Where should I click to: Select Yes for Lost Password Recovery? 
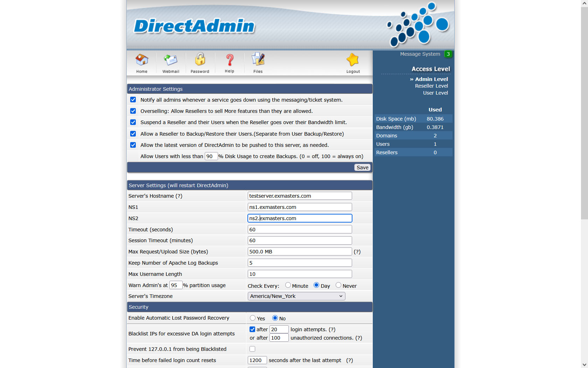tap(253, 318)
